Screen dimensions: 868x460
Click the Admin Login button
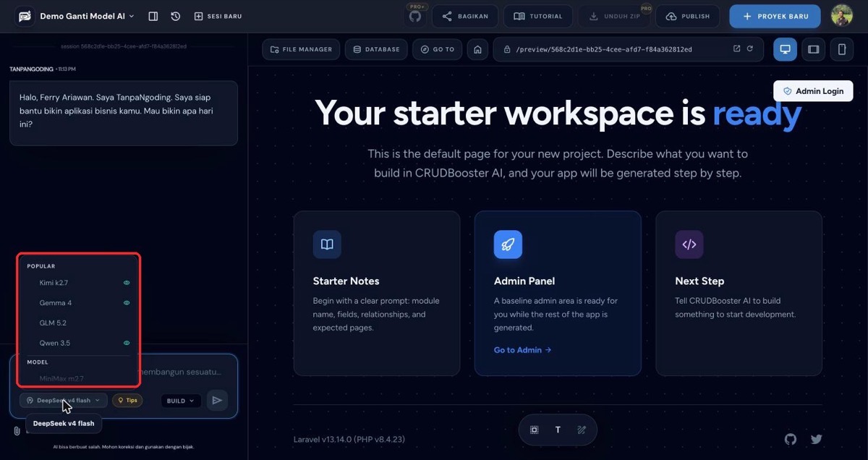[813, 91]
